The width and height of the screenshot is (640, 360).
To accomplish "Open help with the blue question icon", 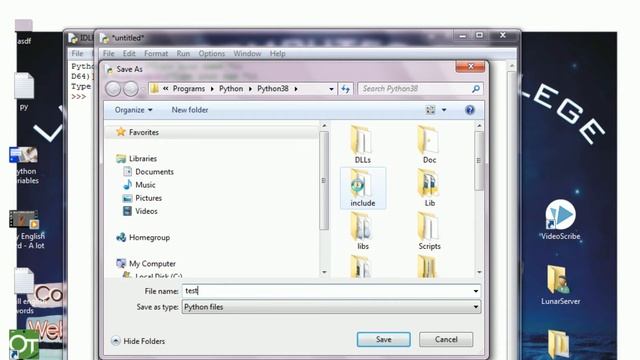I will point(470,110).
